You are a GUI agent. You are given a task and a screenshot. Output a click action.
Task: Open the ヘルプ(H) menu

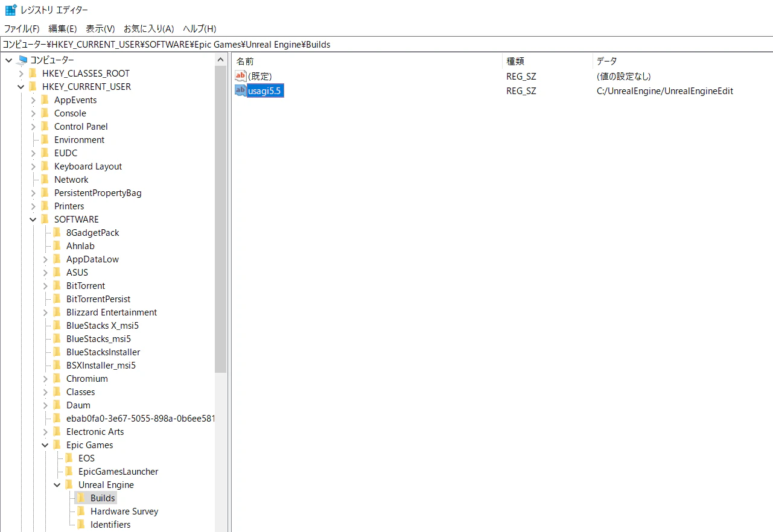[x=199, y=28]
